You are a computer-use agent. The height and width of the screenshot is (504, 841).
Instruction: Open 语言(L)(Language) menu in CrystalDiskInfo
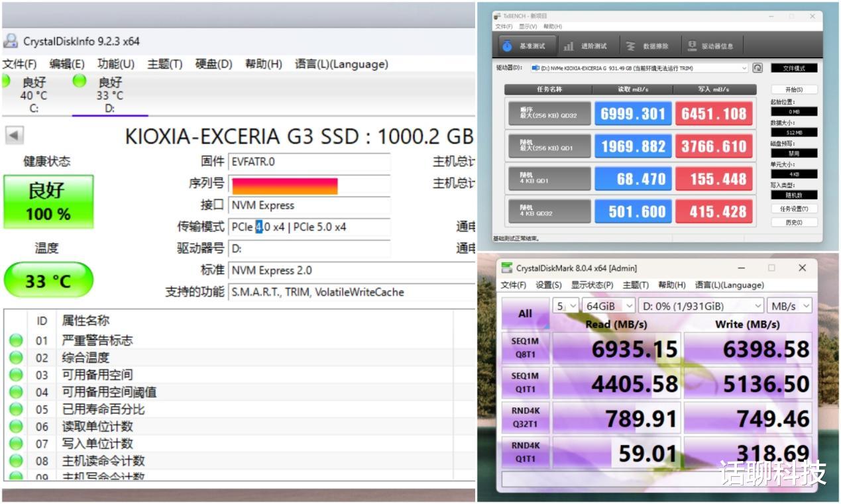(341, 64)
